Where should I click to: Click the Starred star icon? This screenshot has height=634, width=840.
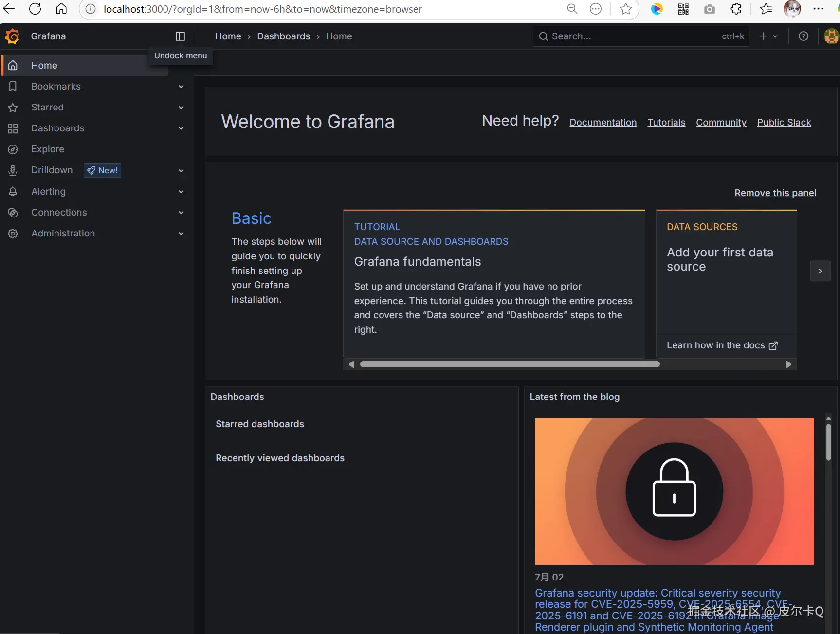(x=13, y=108)
